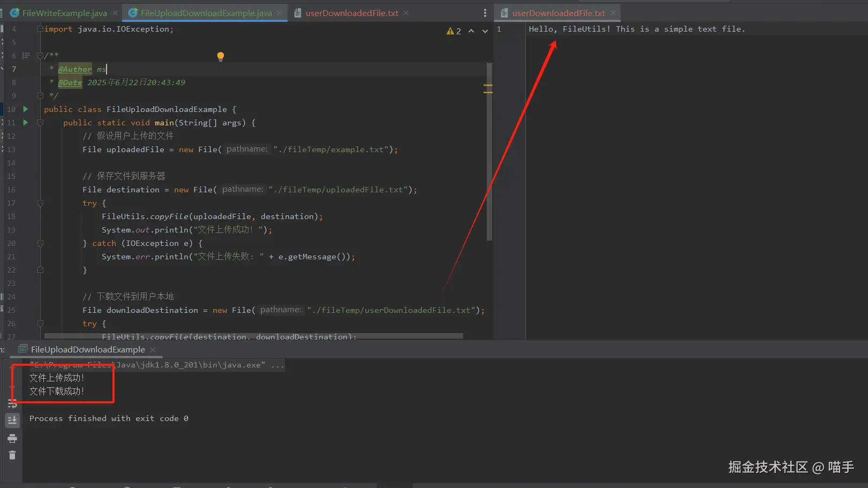Click the // 保存文件到服务器 comment

(x=124, y=176)
